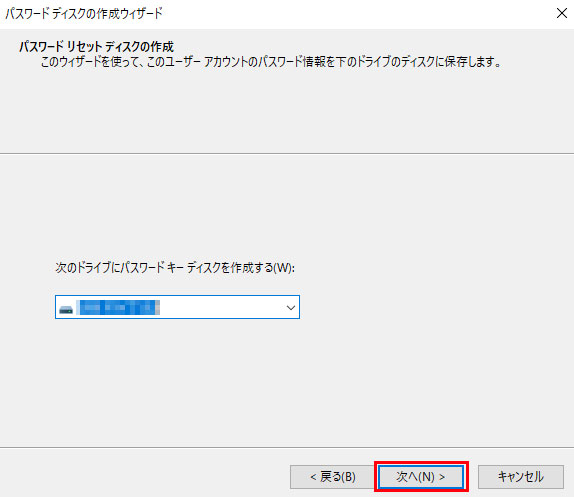
Task: Click the パスワード ディスクの作成ウィザード title bar
Action: tap(83, 14)
